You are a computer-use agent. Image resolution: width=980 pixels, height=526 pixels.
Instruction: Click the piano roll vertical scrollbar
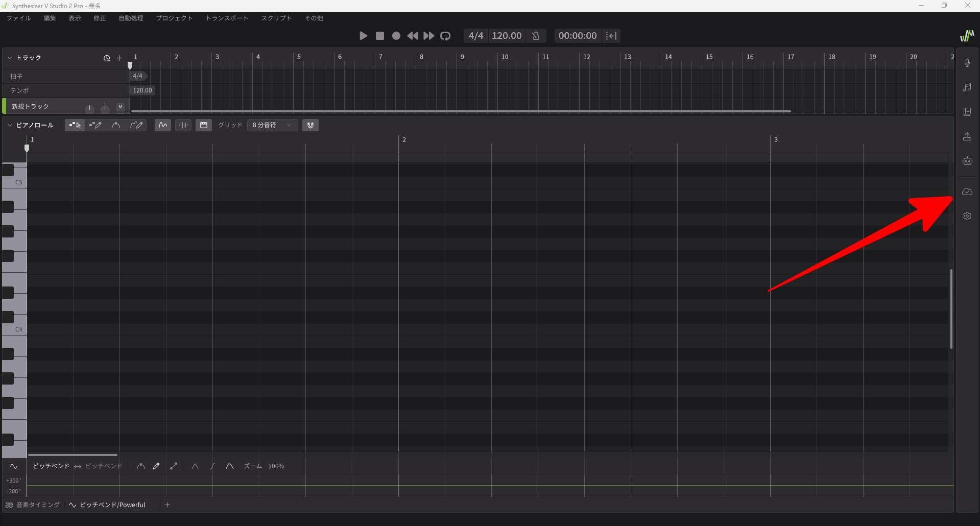(x=951, y=309)
